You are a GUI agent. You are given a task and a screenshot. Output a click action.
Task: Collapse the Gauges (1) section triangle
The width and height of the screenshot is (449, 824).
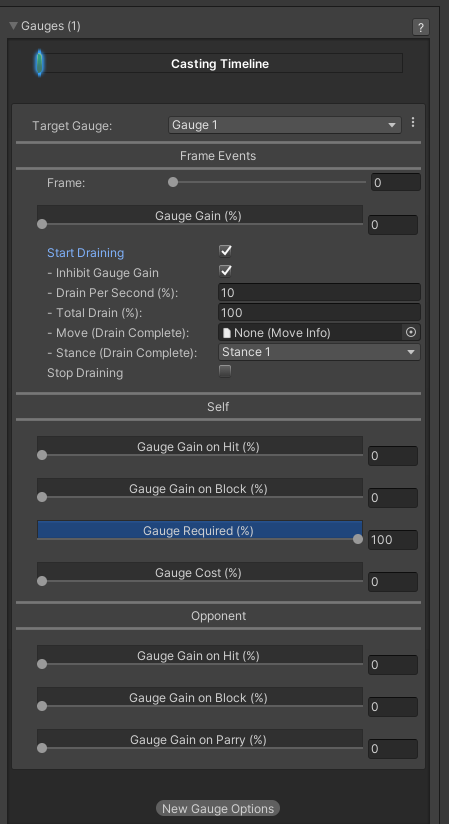pyautogui.click(x=14, y=26)
